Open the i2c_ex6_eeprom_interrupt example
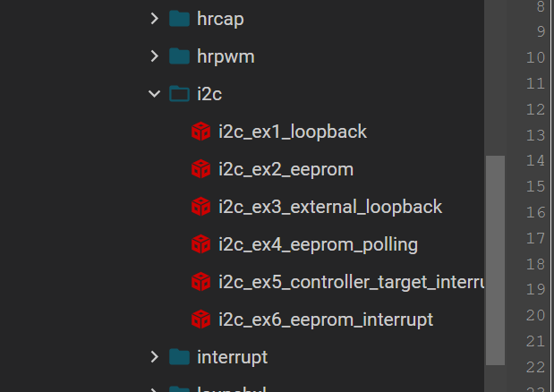The width and height of the screenshot is (554, 392). tap(326, 320)
